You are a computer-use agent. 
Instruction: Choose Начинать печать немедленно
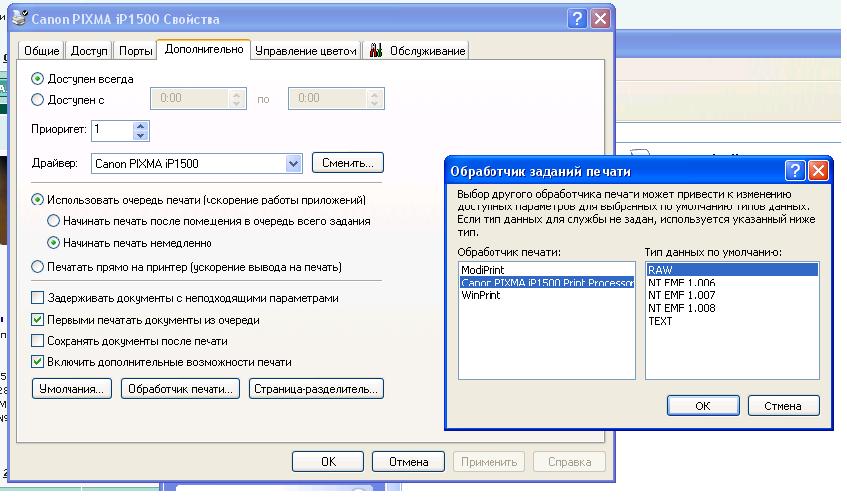pos(53,243)
